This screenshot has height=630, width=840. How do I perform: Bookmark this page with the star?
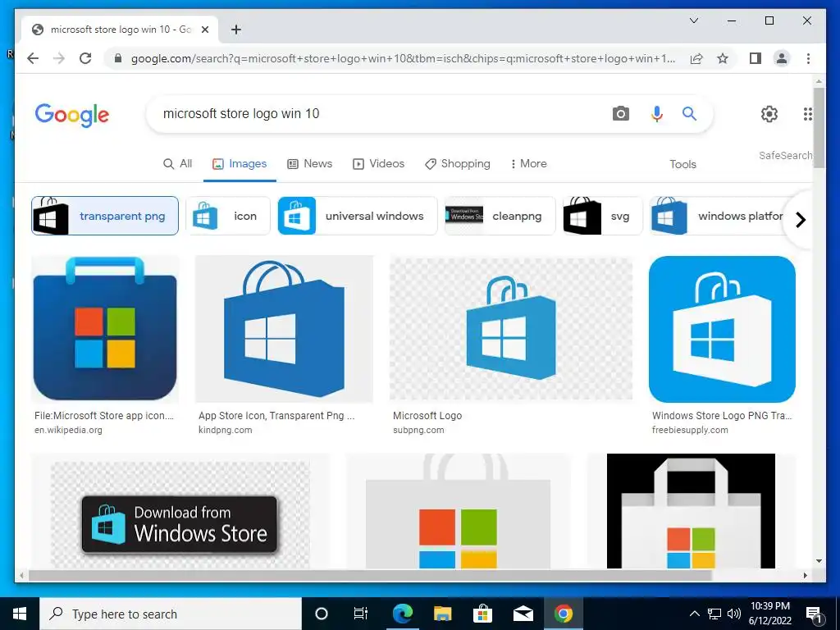click(x=723, y=58)
